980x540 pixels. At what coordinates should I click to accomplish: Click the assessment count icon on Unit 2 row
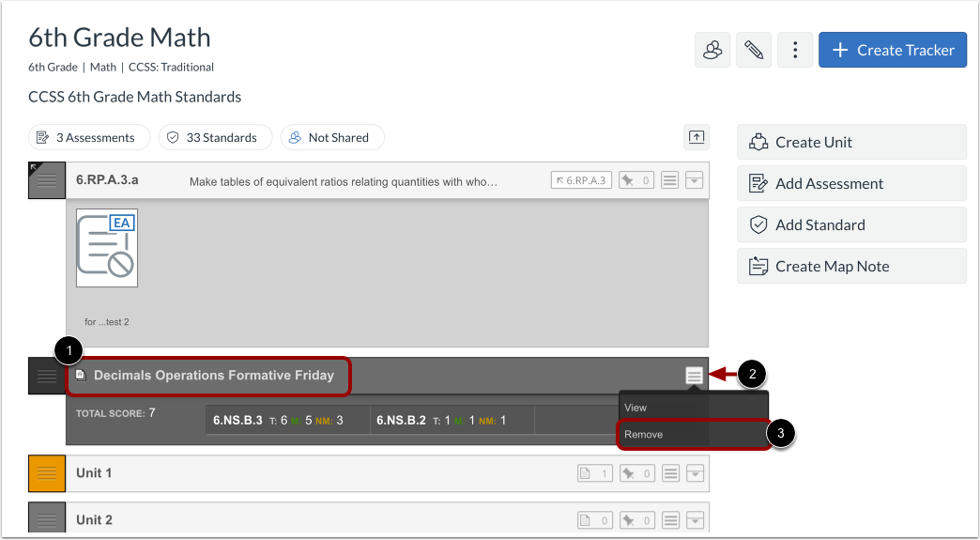click(595, 520)
